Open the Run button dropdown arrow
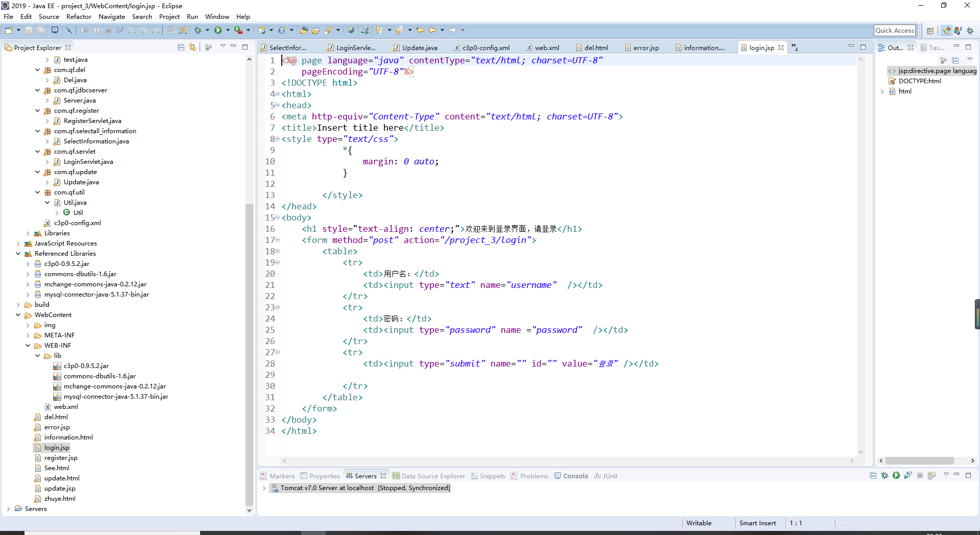 pos(228,30)
